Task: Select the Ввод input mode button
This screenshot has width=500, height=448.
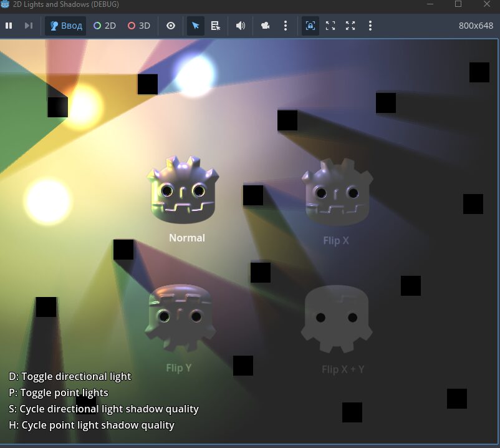Action: [x=65, y=26]
